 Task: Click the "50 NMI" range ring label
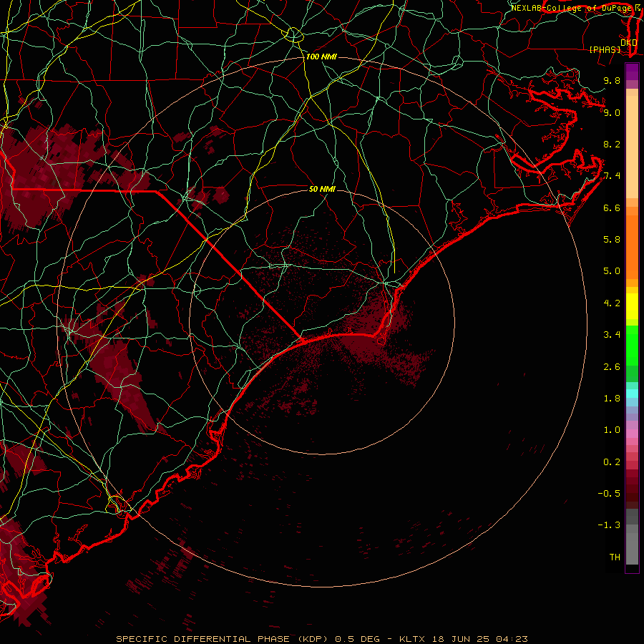tap(322, 189)
